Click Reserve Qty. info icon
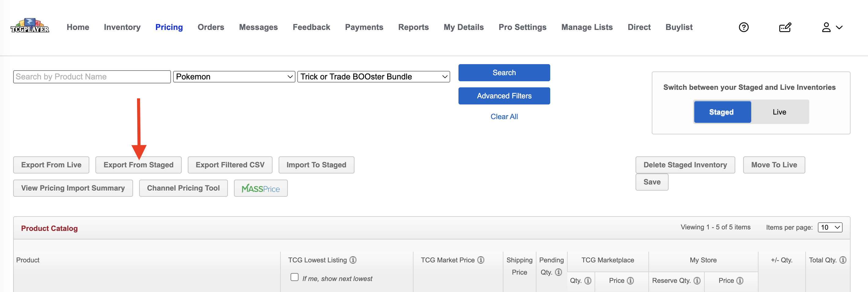This screenshot has width=868, height=292. (x=697, y=280)
